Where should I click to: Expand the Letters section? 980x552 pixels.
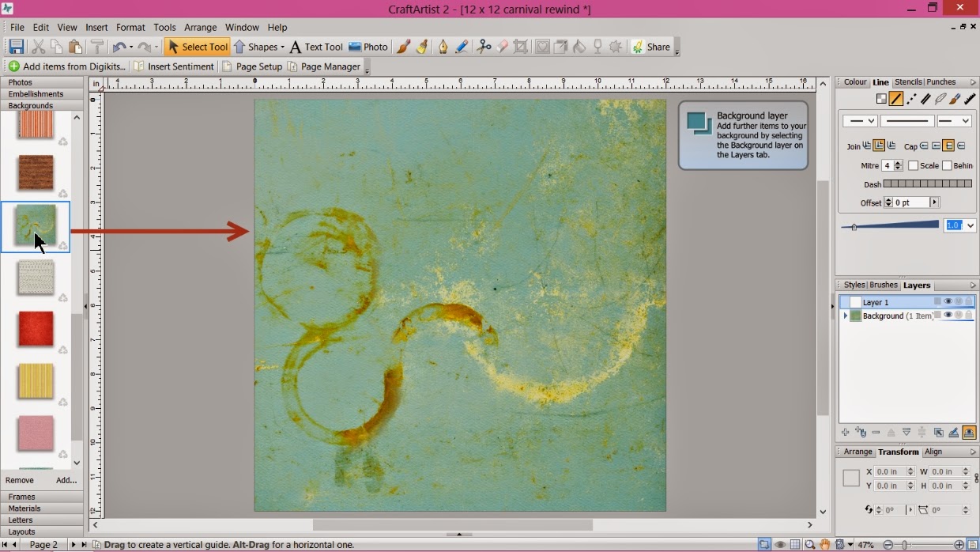point(42,520)
